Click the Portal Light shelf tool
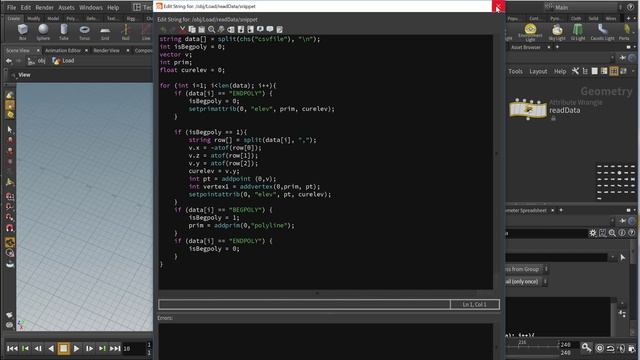 pyautogui.click(x=625, y=32)
